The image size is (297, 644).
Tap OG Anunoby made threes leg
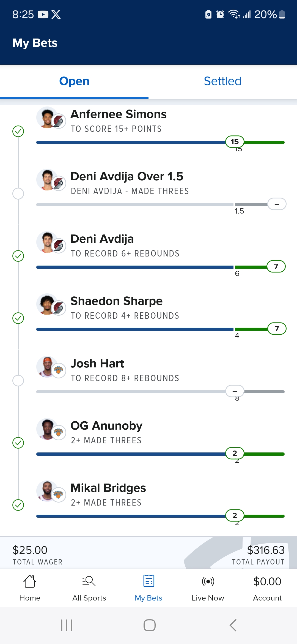(106, 432)
